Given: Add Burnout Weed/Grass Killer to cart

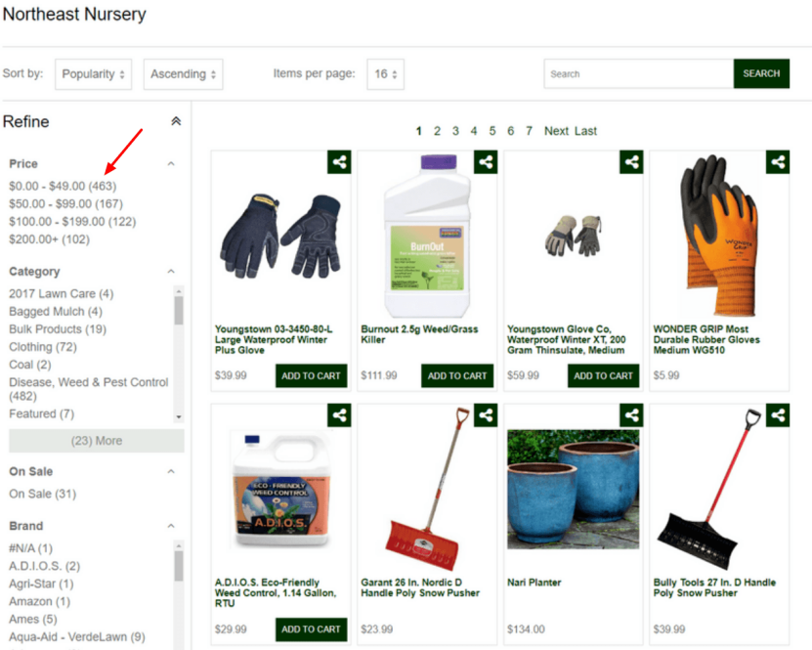Looking at the screenshot, I should coord(457,376).
